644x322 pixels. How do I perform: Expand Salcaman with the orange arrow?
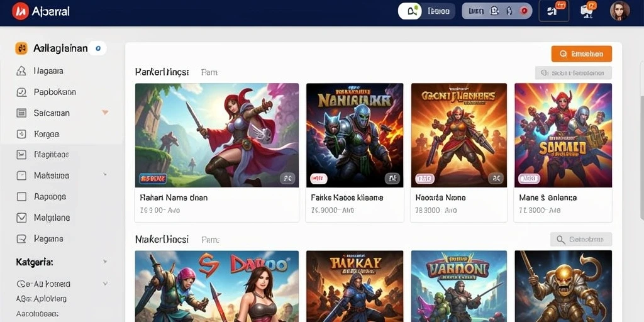click(105, 112)
